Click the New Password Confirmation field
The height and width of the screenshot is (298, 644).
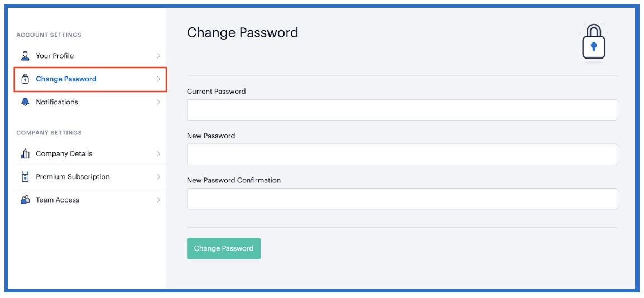click(x=402, y=199)
